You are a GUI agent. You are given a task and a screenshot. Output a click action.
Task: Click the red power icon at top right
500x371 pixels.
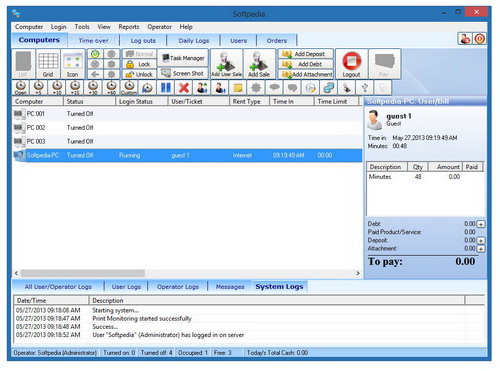(479, 39)
